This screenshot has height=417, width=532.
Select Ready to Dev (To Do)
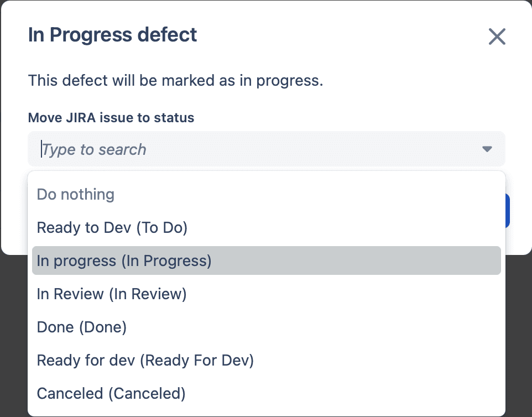click(x=267, y=228)
